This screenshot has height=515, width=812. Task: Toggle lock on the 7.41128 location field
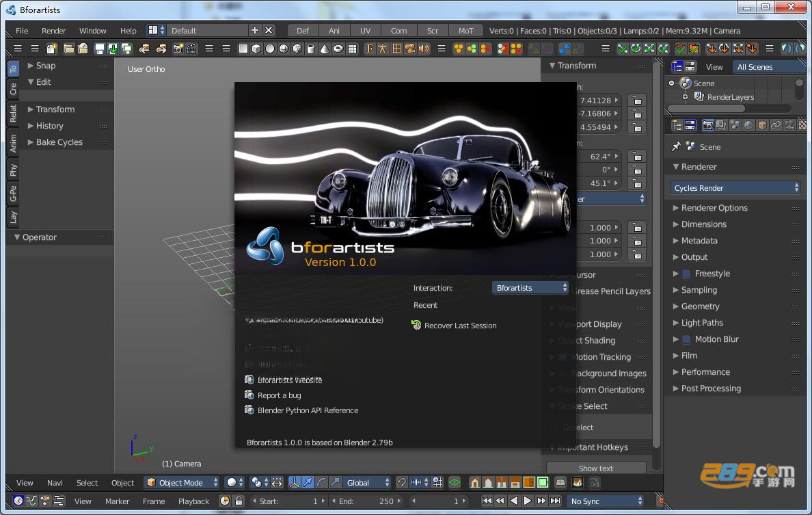coord(636,100)
